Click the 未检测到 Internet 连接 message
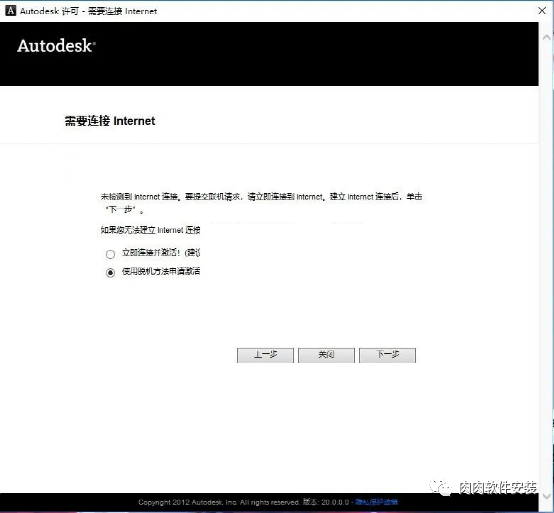Screen dimensions: 554x513 click(x=261, y=203)
